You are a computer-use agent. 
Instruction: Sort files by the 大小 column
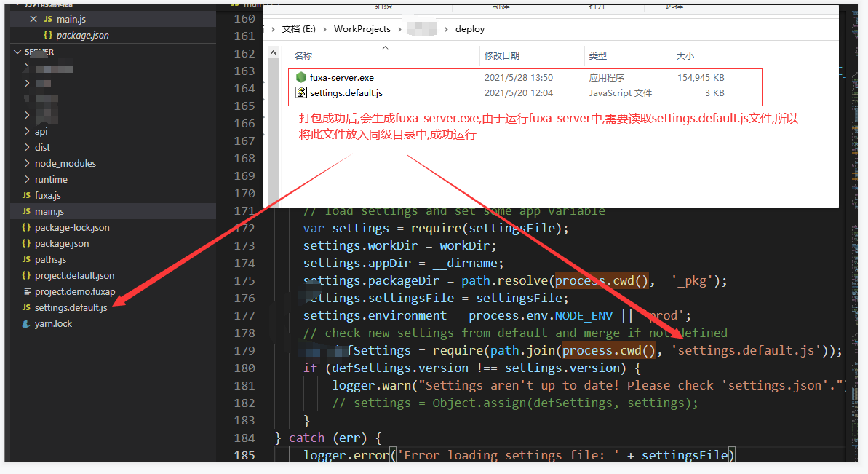685,55
